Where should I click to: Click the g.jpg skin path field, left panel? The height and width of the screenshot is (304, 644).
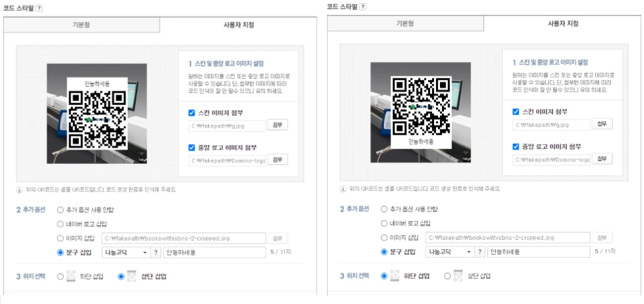pos(227,126)
